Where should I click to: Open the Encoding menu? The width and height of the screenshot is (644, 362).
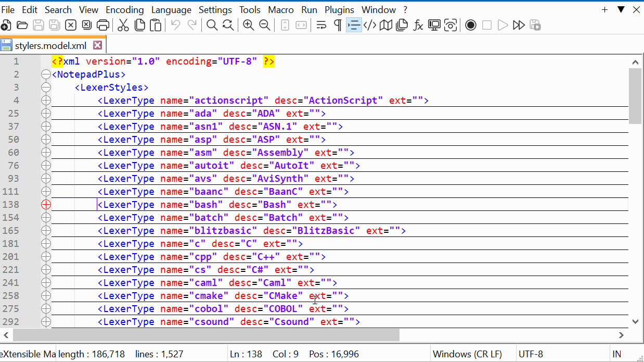[x=124, y=9]
